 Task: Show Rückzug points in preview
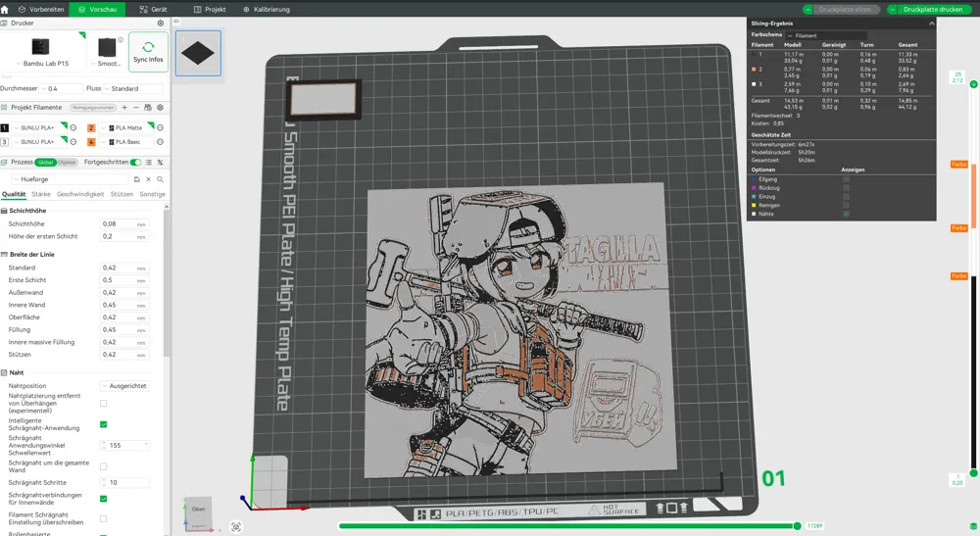pos(847,188)
